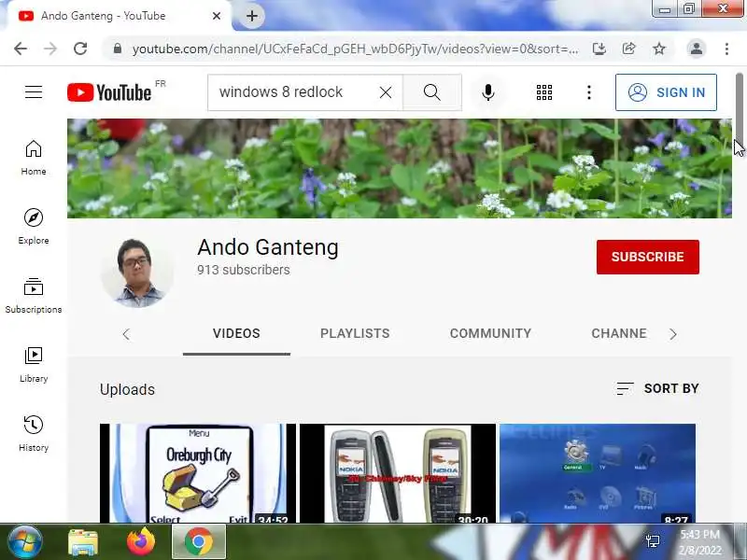
Task: Subscribe to Ando Ganteng channel
Action: 648,258
